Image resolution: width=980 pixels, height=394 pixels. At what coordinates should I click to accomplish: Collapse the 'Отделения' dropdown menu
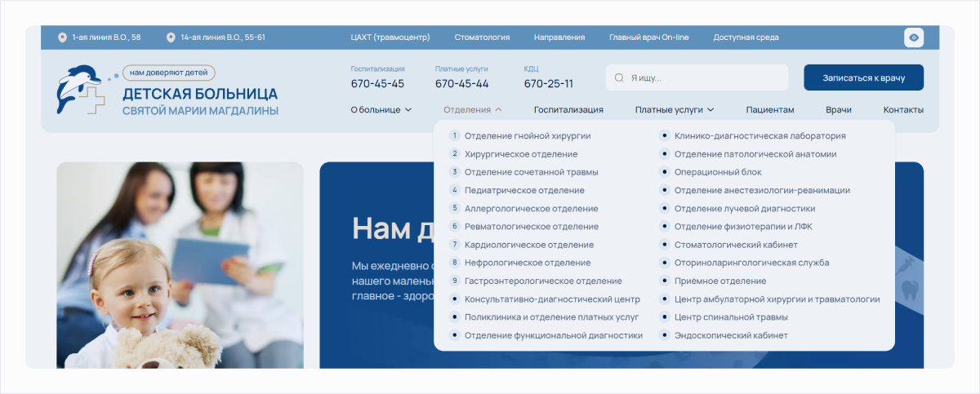(473, 109)
